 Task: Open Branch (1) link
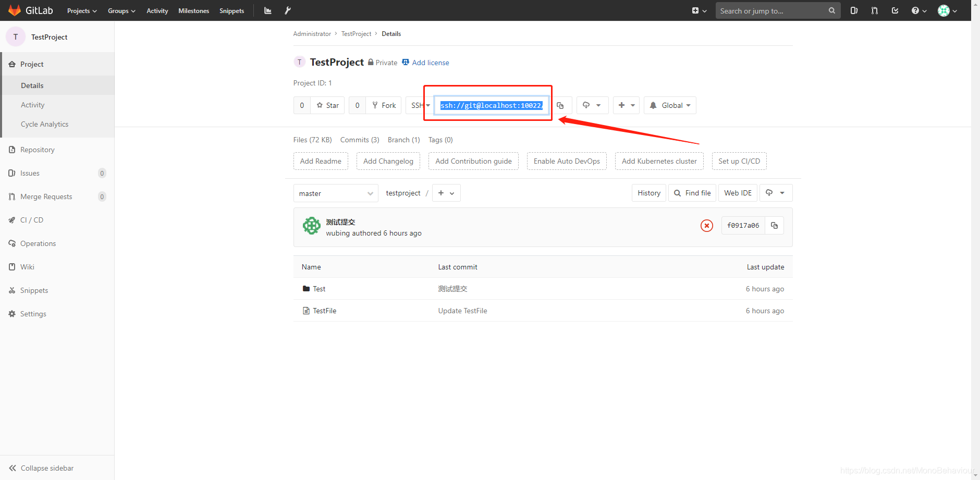click(403, 140)
